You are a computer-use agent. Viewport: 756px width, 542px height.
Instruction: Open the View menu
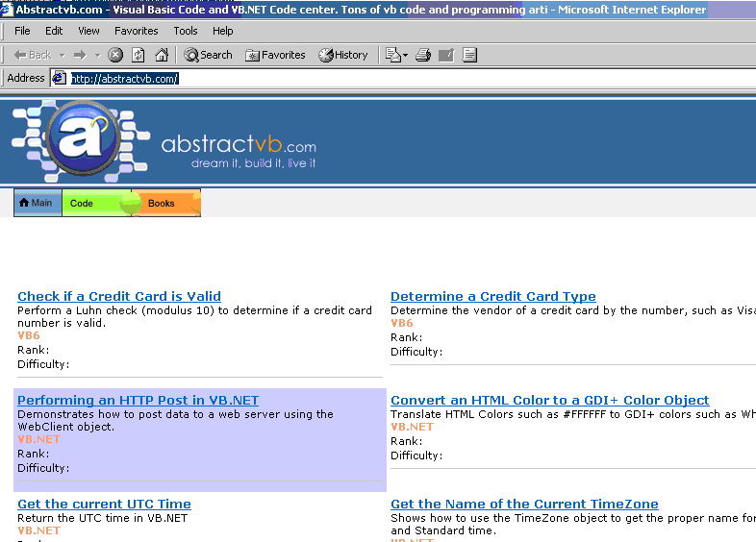pyautogui.click(x=88, y=31)
